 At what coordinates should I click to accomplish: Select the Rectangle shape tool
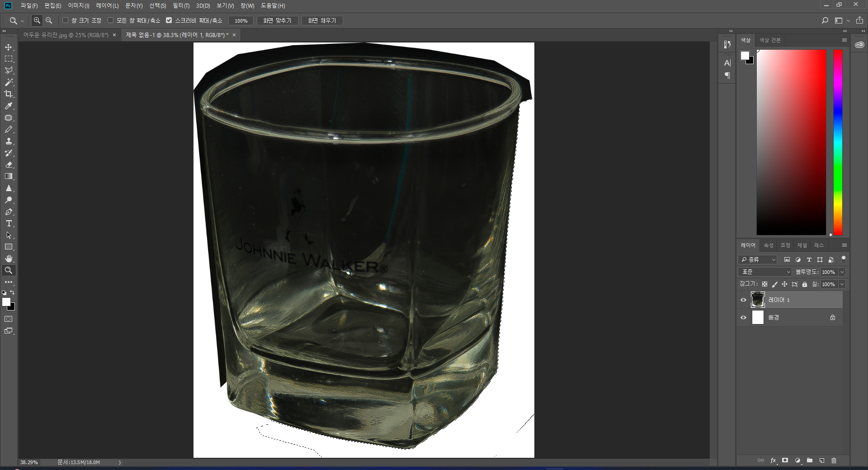click(9, 247)
